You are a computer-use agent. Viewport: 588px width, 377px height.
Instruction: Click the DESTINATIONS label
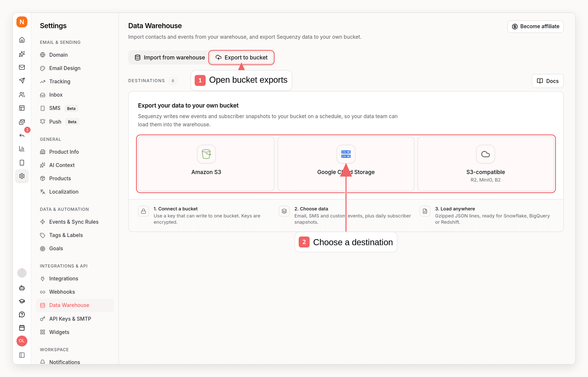tap(146, 81)
